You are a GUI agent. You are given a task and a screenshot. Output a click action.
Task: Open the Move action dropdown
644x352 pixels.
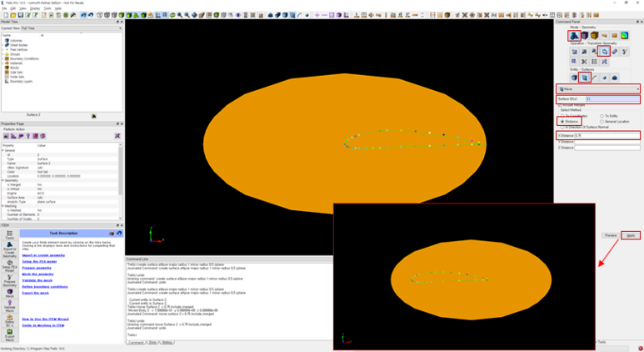tap(598, 88)
